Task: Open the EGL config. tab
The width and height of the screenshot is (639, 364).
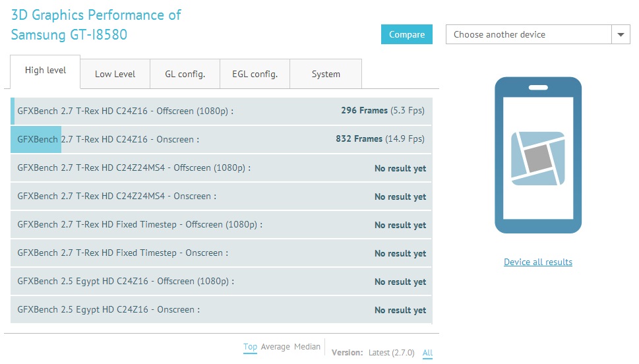Action: [x=255, y=74]
